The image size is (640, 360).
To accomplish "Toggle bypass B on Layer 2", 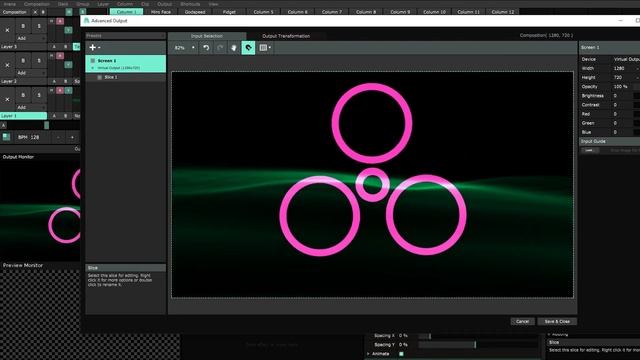I will coord(23,61).
